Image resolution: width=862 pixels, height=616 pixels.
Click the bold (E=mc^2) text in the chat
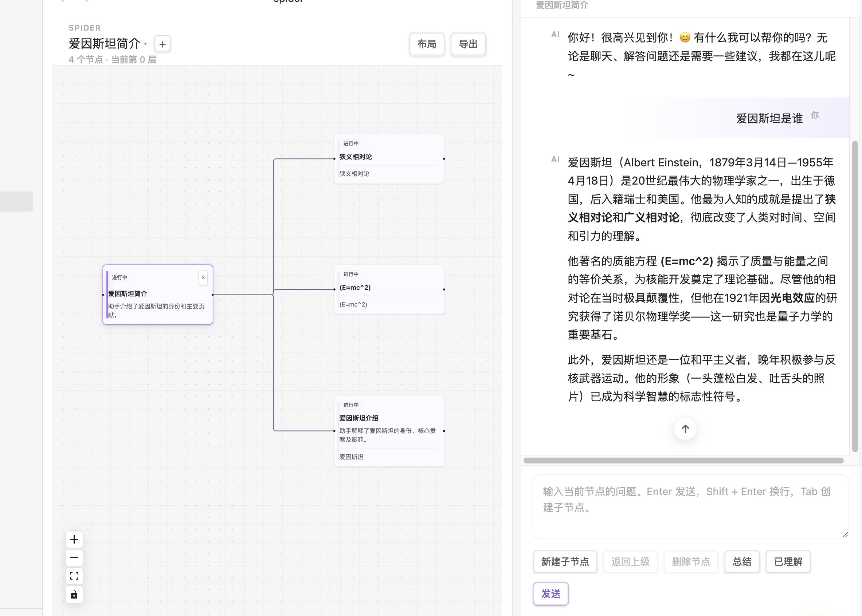tap(687, 261)
